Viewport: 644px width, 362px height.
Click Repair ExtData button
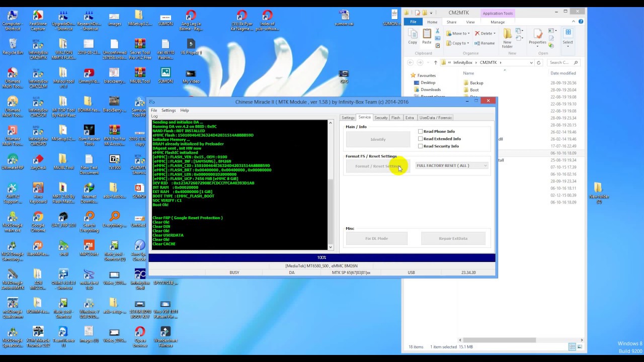(x=453, y=238)
